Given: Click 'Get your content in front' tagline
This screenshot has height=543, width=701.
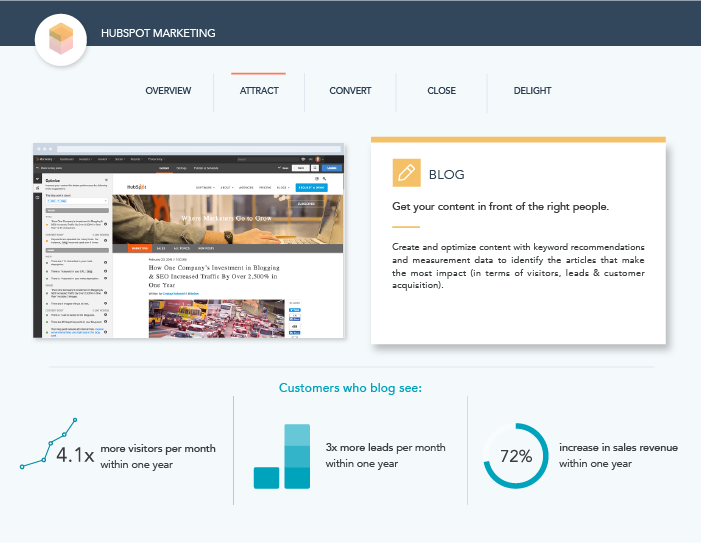Looking at the screenshot, I should pos(500,206).
